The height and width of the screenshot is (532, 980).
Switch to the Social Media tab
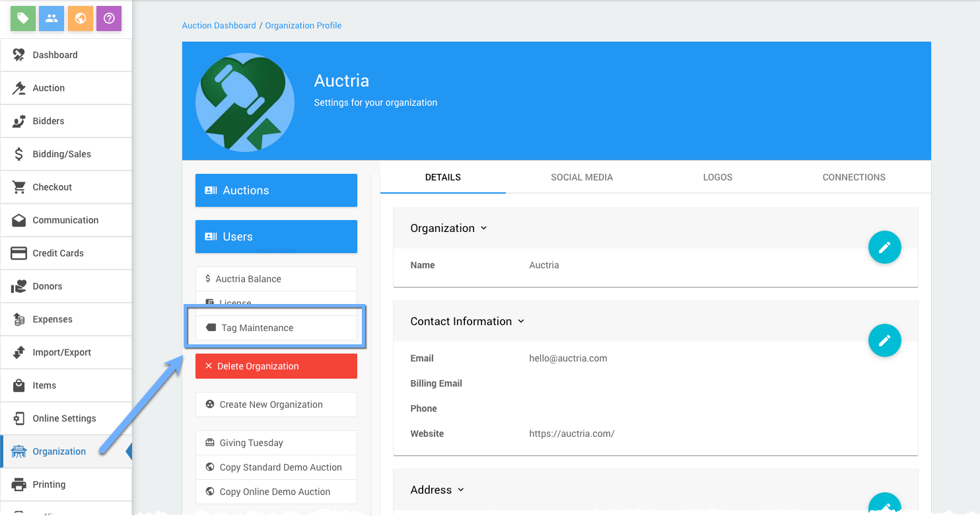coord(582,177)
